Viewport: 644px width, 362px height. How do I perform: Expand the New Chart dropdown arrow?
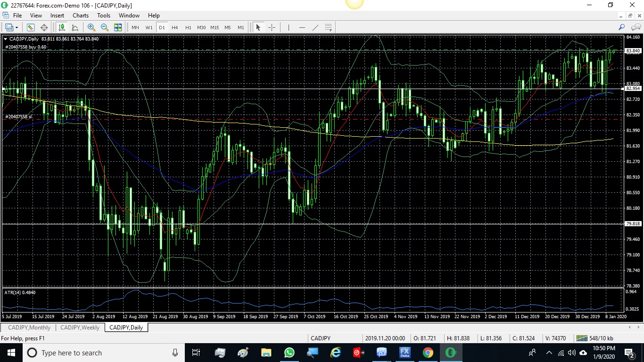(x=17, y=28)
